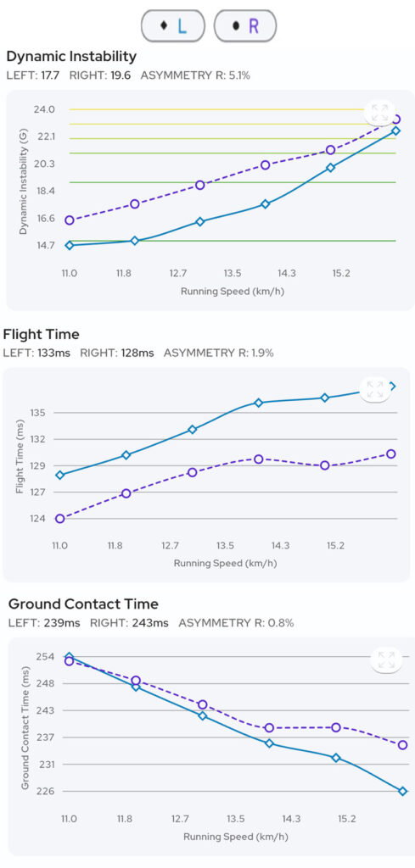Click the ASYMMETRY R: 5.1% label
The height and width of the screenshot is (868, 415).
[x=195, y=75]
